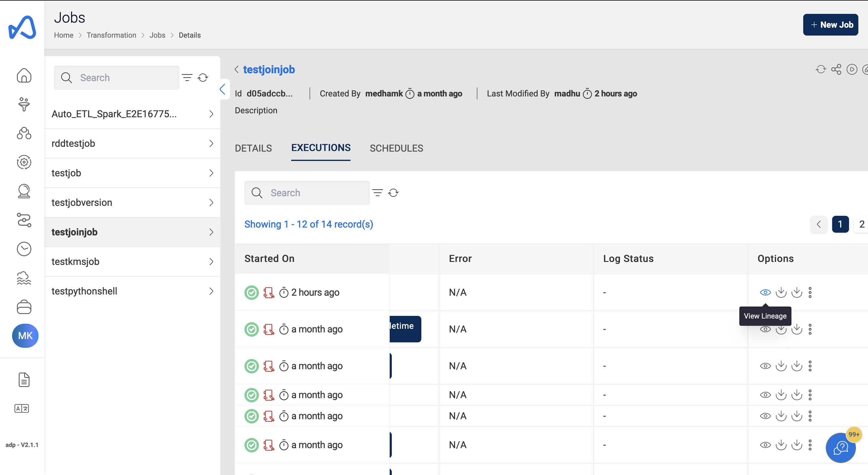Navigate to page 2 of executions
868x475 pixels.
pyautogui.click(x=862, y=224)
